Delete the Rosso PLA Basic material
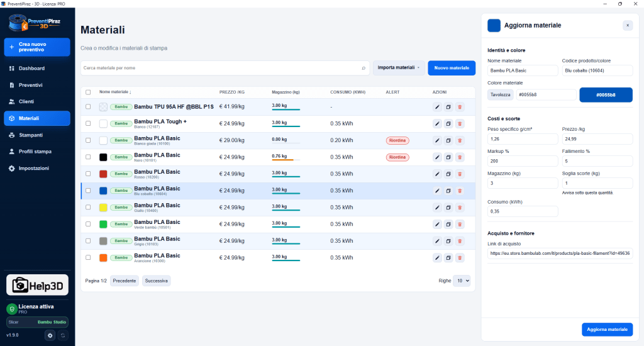The width and height of the screenshot is (644, 346). [460, 174]
